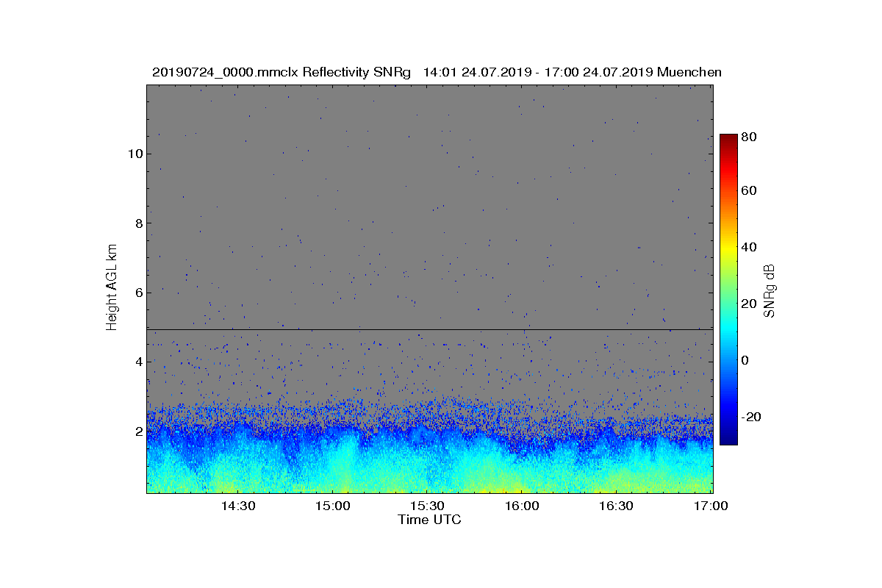Screen dimensions: 882x588
Task: Click the 'Time UTC' x-axis label
Action: pos(430,520)
